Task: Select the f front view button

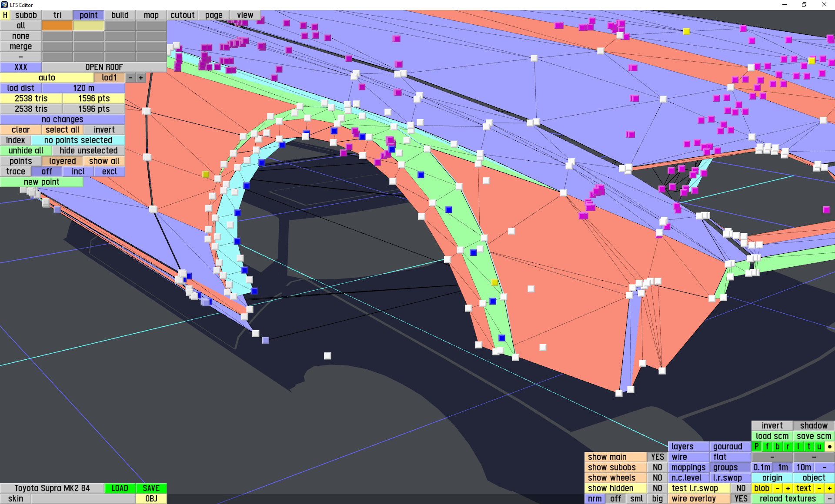Action: 767,447
